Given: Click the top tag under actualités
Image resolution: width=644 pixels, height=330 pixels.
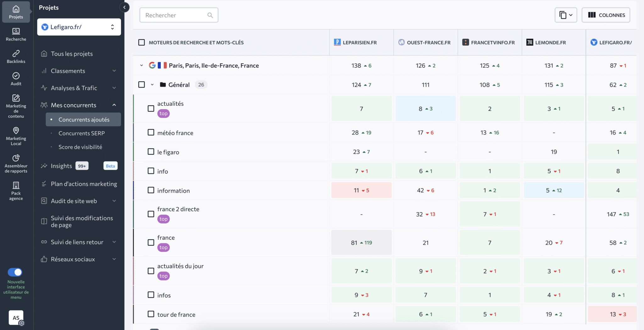Looking at the screenshot, I should coord(164,113).
